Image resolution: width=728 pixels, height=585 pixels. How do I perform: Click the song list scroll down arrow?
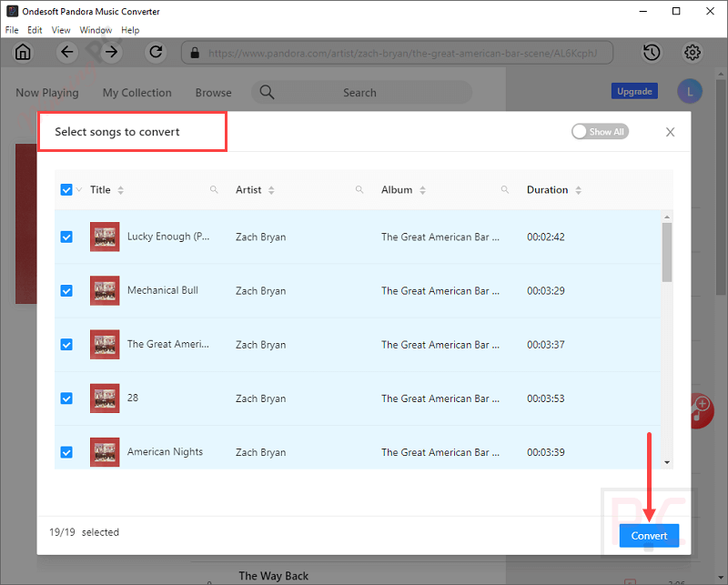pos(667,462)
